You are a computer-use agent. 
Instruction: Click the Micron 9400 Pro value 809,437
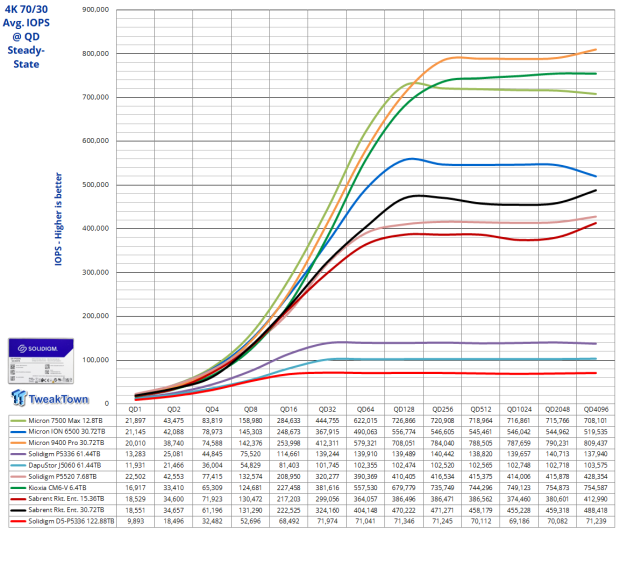[595, 443]
